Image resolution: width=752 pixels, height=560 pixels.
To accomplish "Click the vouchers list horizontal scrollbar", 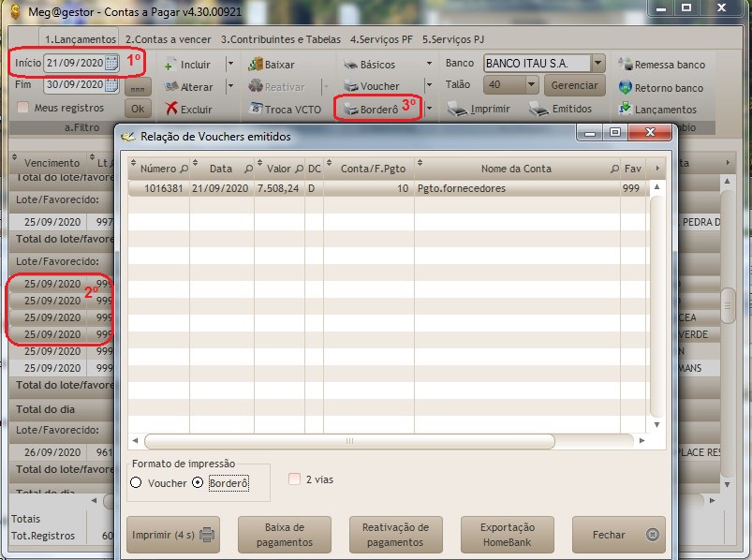I will point(348,441).
